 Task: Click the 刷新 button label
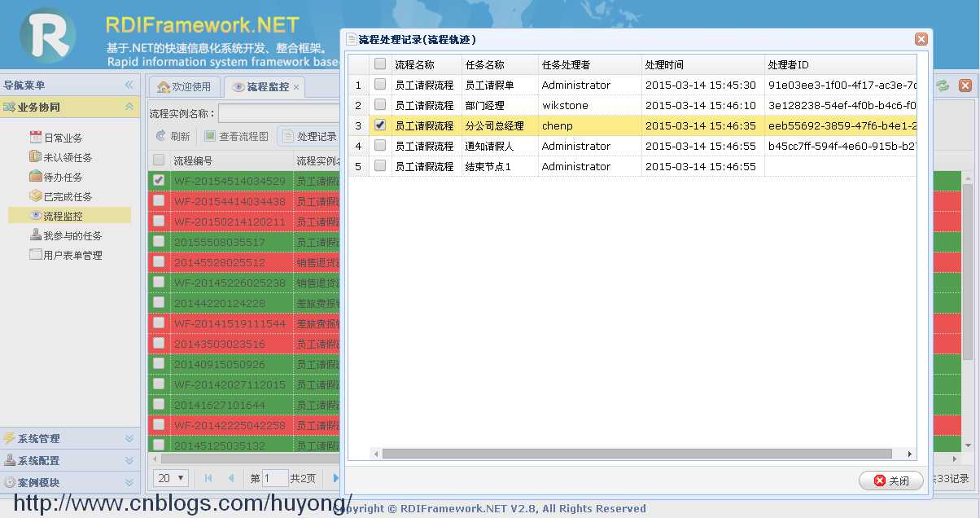point(180,137)
